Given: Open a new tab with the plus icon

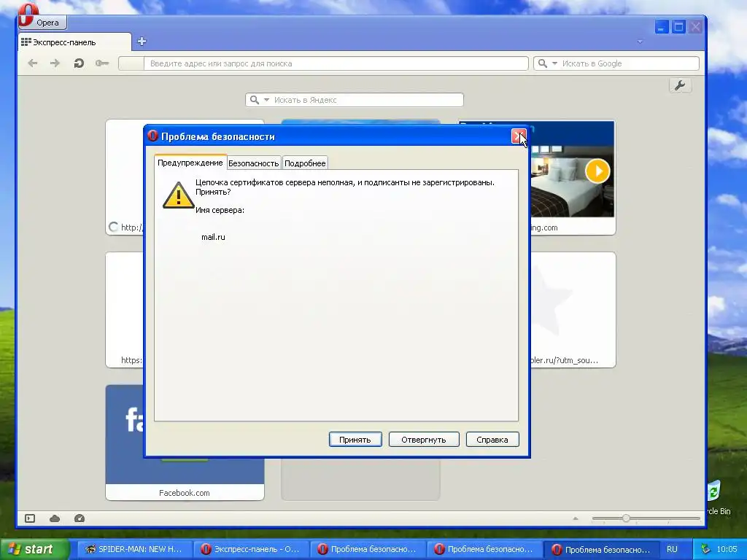Looking at the screenshot, I should point(142,42).
